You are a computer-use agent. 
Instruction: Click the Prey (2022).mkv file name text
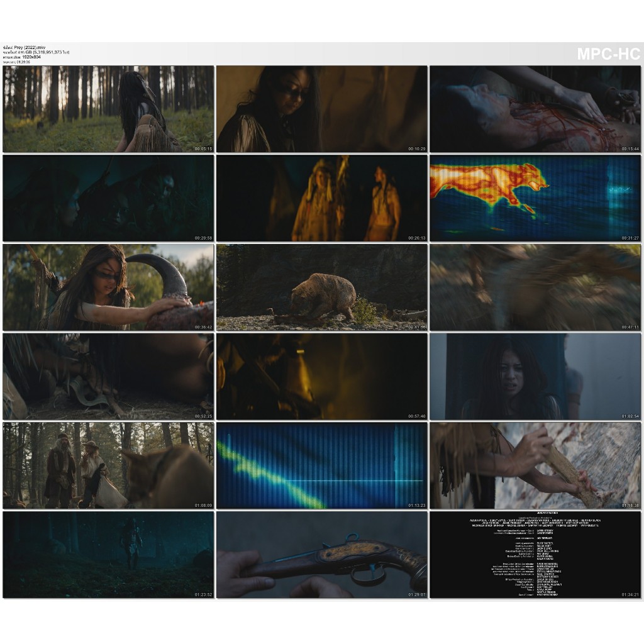(31, 48)
